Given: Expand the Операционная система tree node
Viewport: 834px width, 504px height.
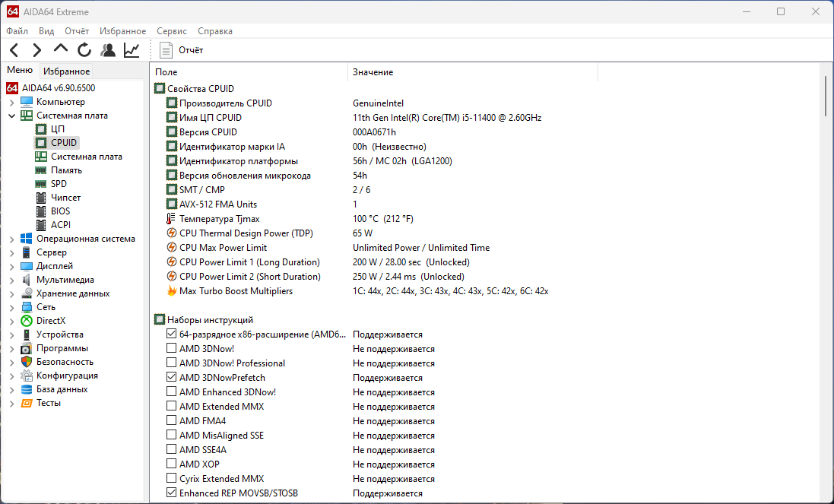Looking at the screenshot, I should coord(12,239).
